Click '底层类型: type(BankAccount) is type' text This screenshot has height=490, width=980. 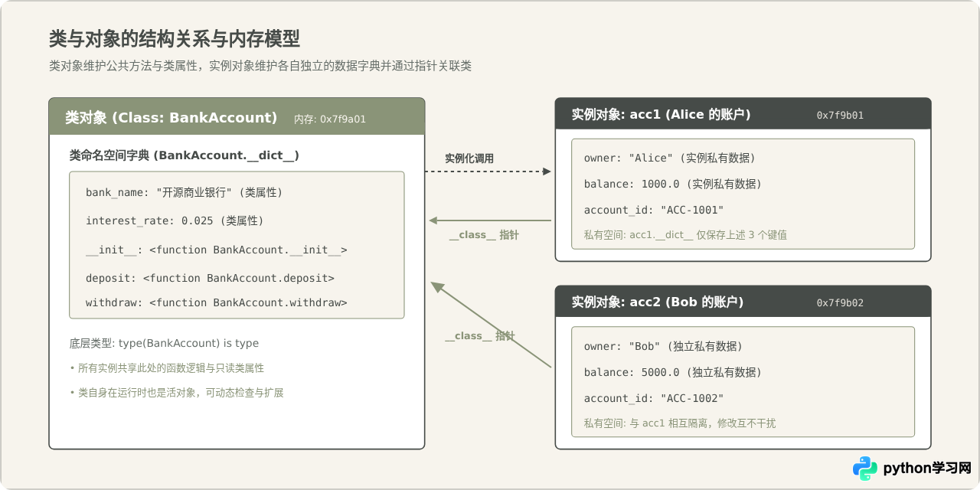[165, 343]
